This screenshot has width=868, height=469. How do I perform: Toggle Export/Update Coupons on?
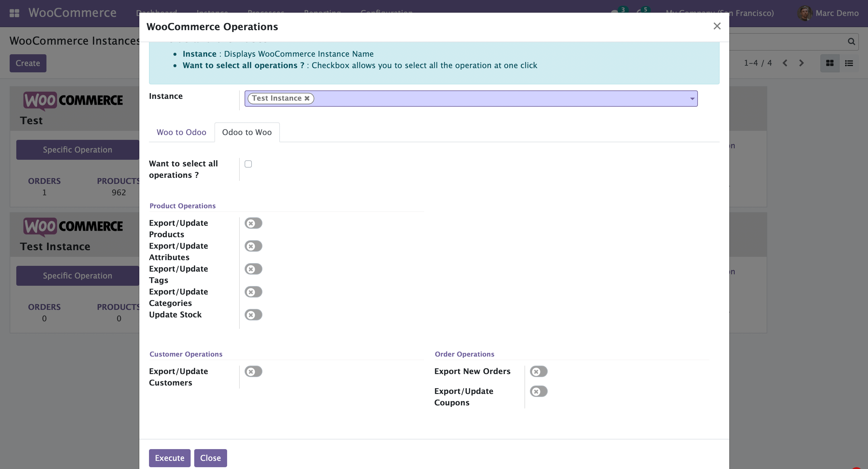[x=538, y=391]
